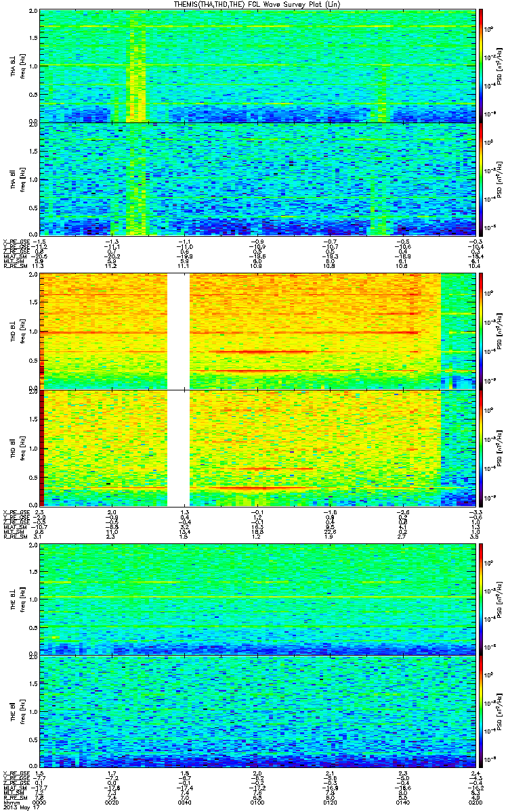Click the hhmm time axis label
The image size is (508, 812).
[x=11, y=802]
